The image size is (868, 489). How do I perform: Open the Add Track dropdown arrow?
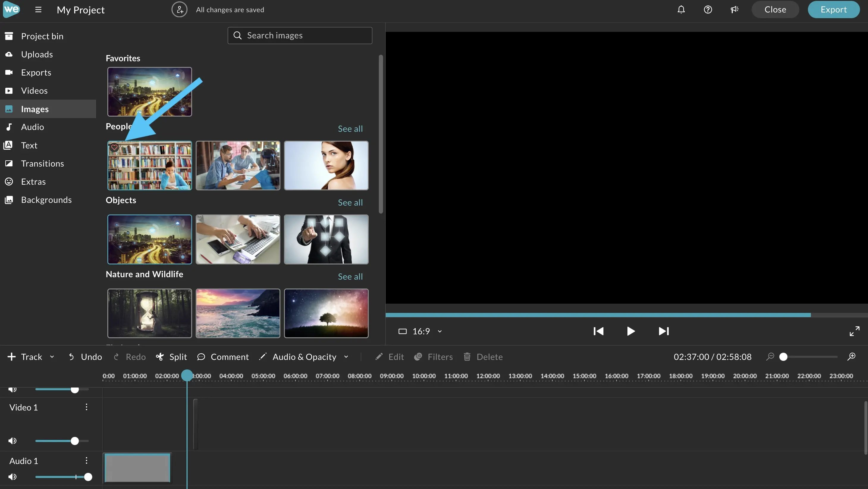click(x=52, y=357)
